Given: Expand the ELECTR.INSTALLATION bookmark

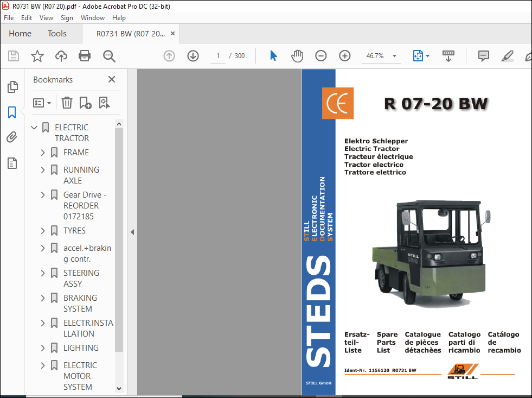Looking at the screenshot, I should (43, 323).
